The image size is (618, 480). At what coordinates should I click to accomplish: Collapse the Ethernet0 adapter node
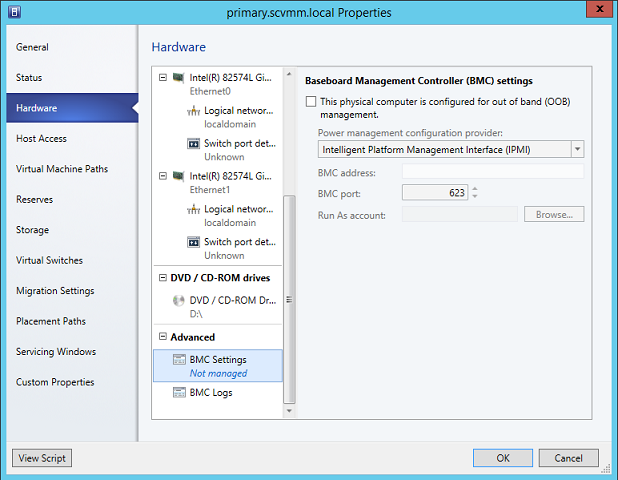tap(164, 78)
